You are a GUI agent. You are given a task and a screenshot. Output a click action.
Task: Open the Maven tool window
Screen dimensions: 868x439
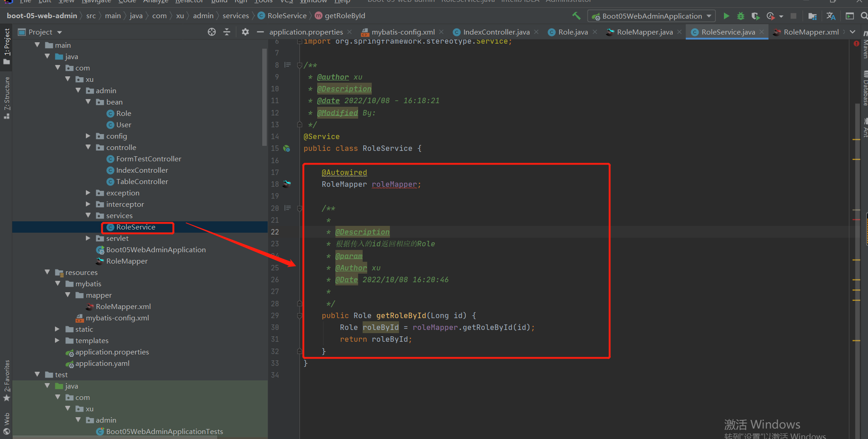point(865,45)
